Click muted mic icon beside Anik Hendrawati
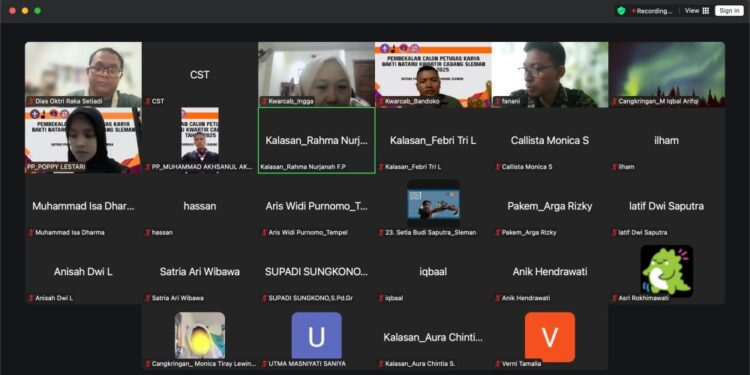This screenshot has height=375, width=750. 497,298
